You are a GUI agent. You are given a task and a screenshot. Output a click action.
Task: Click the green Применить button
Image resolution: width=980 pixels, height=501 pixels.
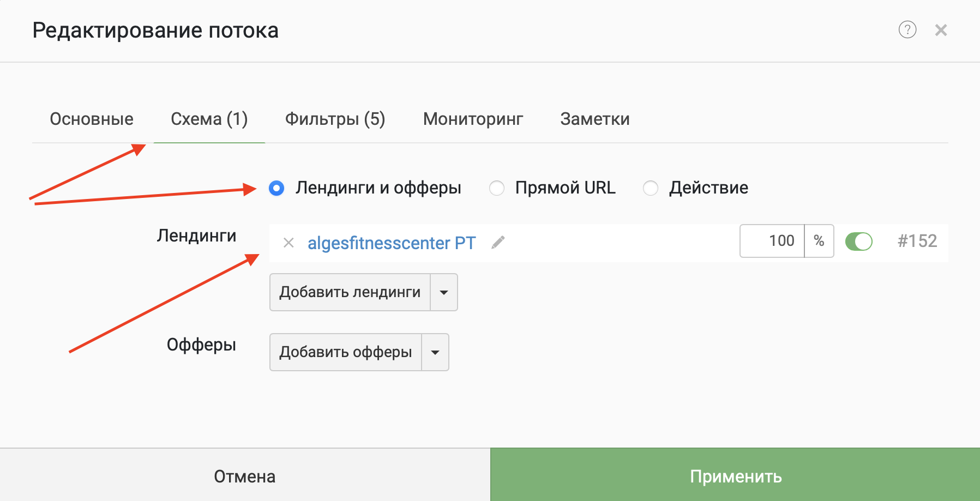(x=735, y=475)
